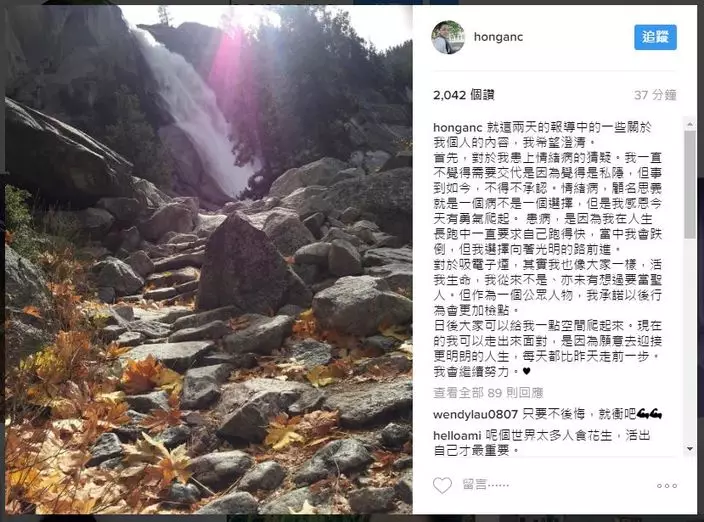This screenshot has height=522, width=704.
Task: Open honganc username link in header
Action: pos(498,37)
